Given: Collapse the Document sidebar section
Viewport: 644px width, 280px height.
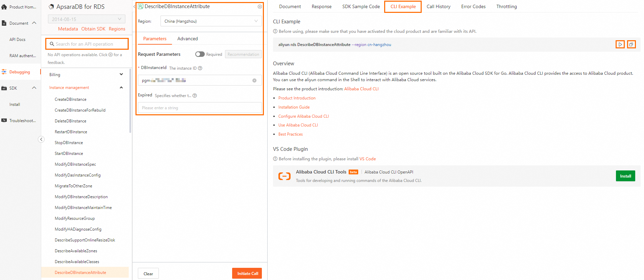Looking at the screenshot, I should 34,23.
